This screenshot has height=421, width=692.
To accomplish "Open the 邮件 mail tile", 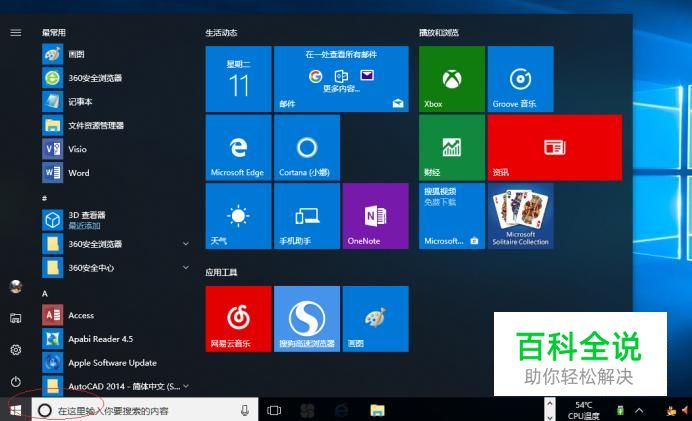I will point(341,79).
